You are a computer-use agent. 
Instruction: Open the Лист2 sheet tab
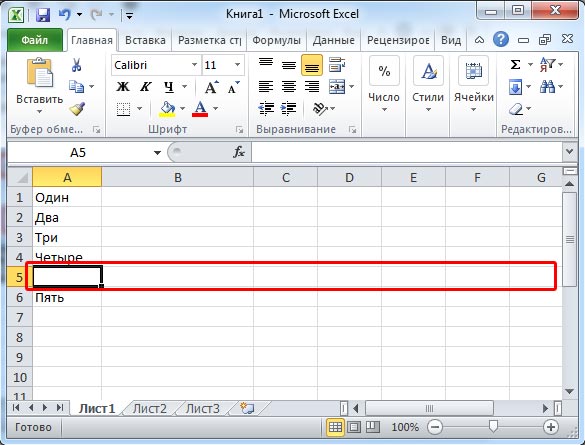[150, 409]
